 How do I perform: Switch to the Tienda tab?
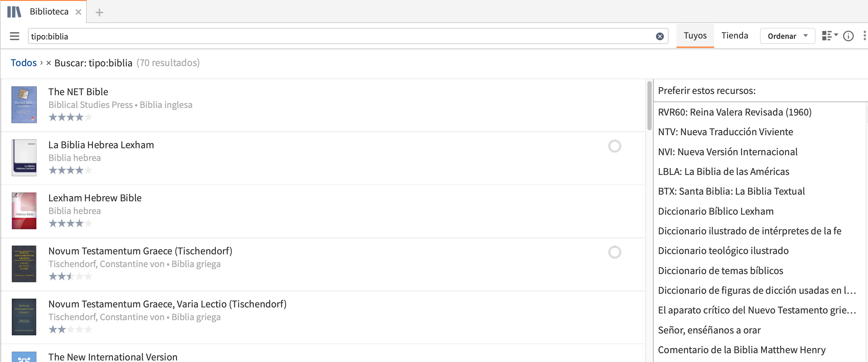pyautogui.click(x=734, y=36)
